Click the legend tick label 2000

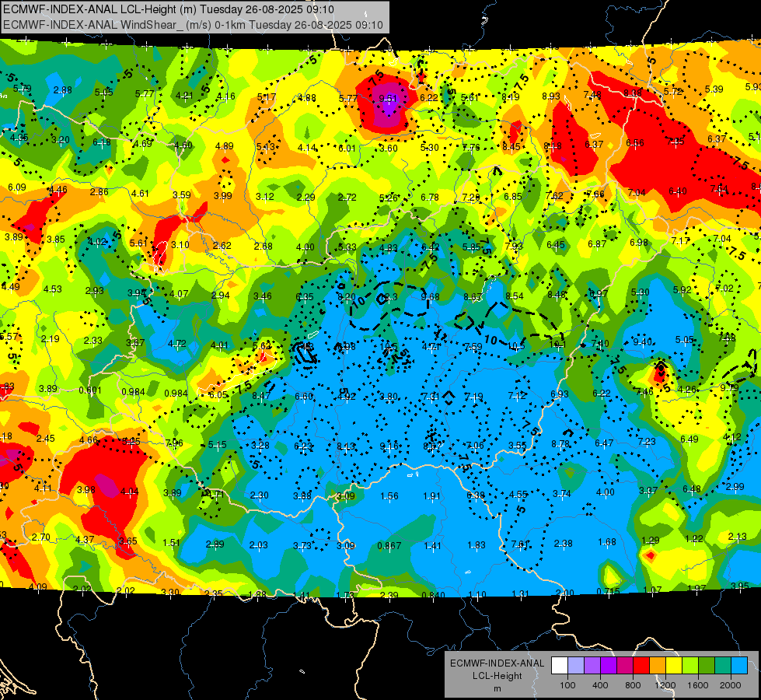coord(730,685)
